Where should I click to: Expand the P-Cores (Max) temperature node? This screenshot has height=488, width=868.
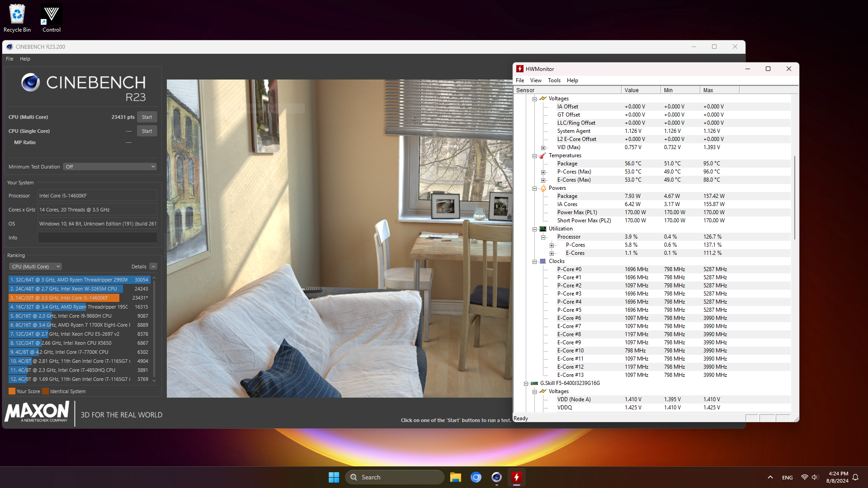tap(543, 172)
